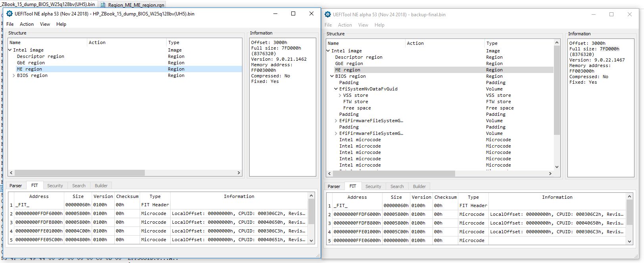This screenshot has width=644, height=263.
Task: Click Address column header in left FIT table
Action: tap(39, 196)
